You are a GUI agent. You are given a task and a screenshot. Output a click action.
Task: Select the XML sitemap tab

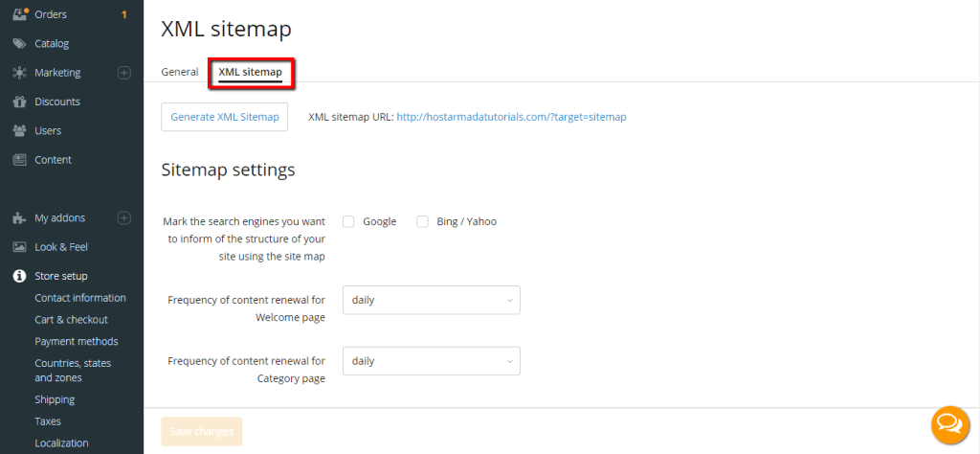250,72
